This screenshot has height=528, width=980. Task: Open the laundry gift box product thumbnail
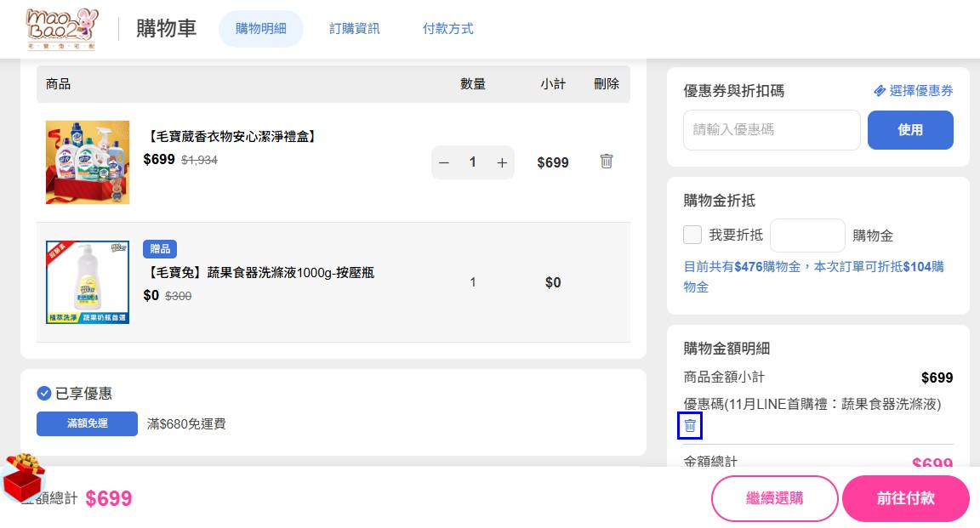tap(88, 162)
